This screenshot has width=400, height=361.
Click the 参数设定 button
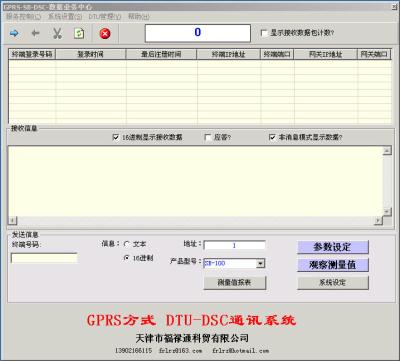tap(333, 247)
